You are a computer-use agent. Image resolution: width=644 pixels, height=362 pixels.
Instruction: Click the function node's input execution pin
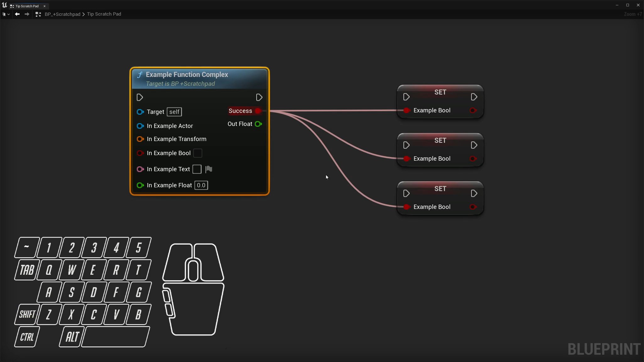140,97
